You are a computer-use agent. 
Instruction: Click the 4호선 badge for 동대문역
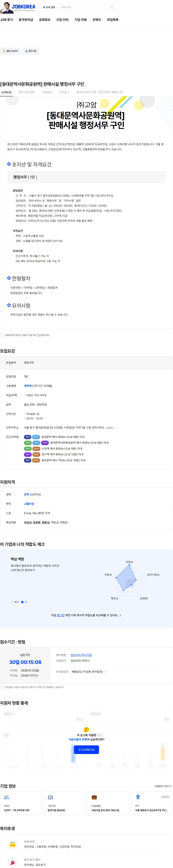[36, 437]
